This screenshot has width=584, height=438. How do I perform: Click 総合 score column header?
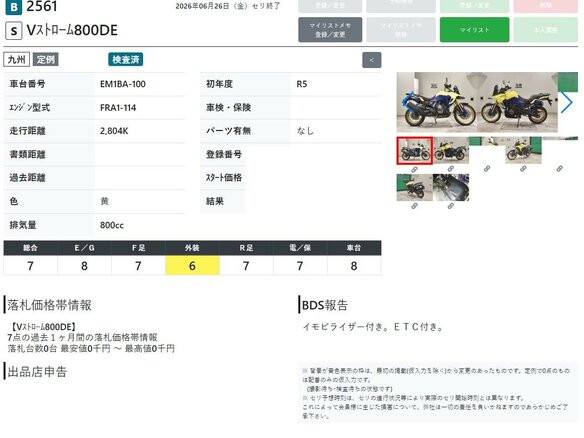pos(31,248)
